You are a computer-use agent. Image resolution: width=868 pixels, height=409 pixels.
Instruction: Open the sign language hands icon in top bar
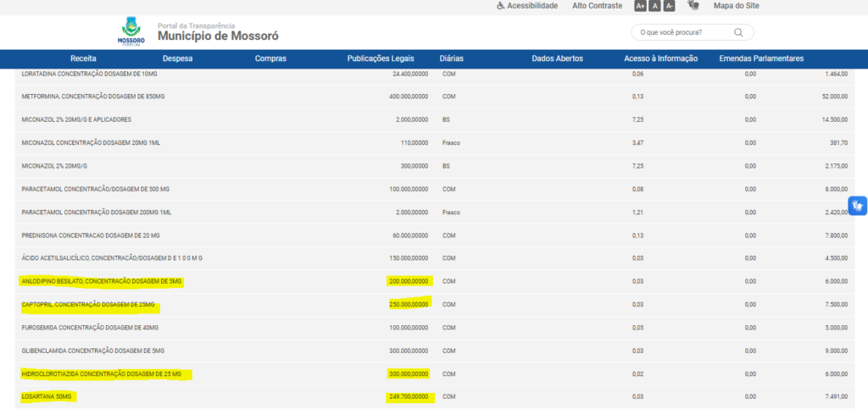pos(693,6)
